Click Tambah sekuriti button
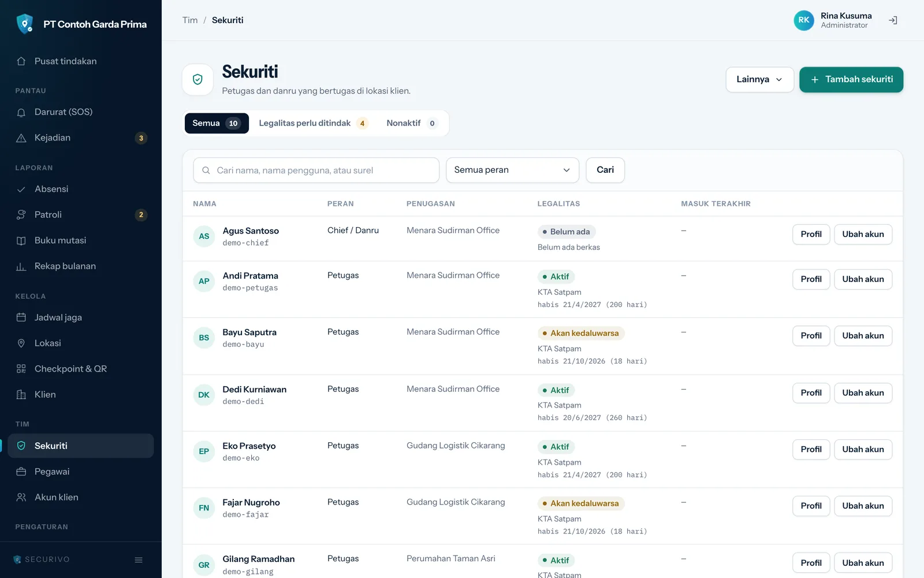The width and height of the screenshot is (924, 578). 851,80
